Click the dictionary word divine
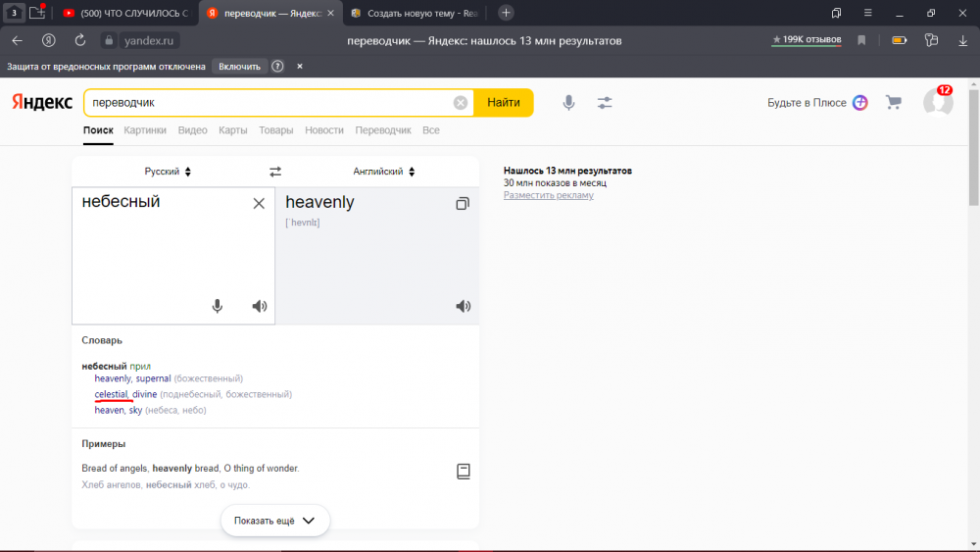980x552 pixels. point(144,394)
